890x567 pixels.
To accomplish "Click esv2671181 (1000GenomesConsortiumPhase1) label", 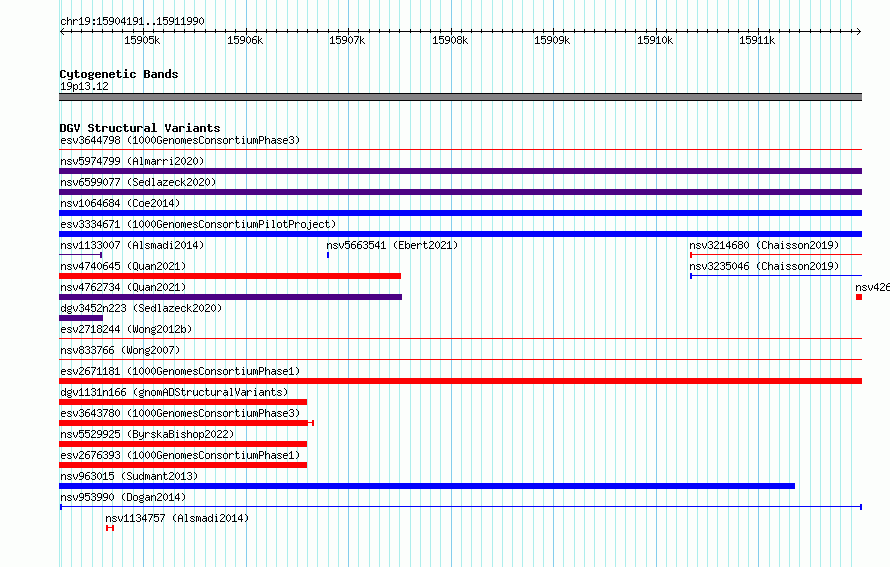I will coord(180,371).
